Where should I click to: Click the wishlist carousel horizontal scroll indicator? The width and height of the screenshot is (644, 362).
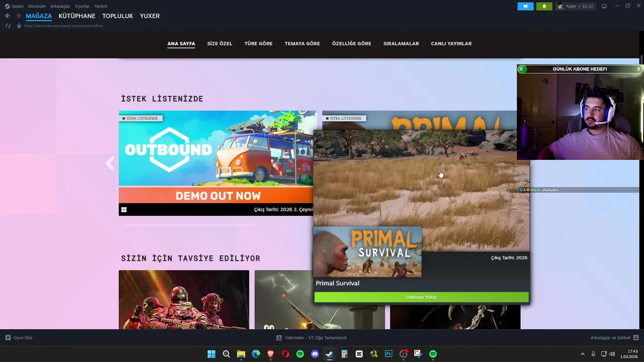coord(189,225)
